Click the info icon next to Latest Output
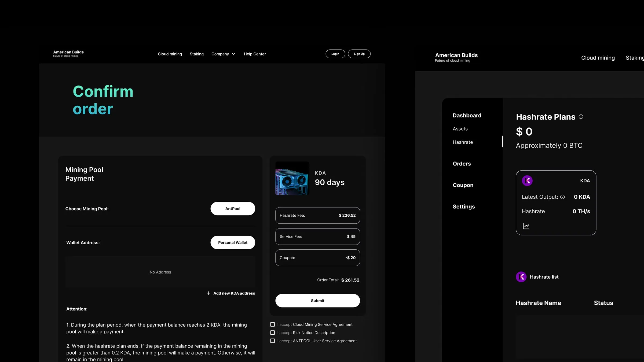Image resolution: width=644 pixels, height=362 pixels. [x=563, y=197]
